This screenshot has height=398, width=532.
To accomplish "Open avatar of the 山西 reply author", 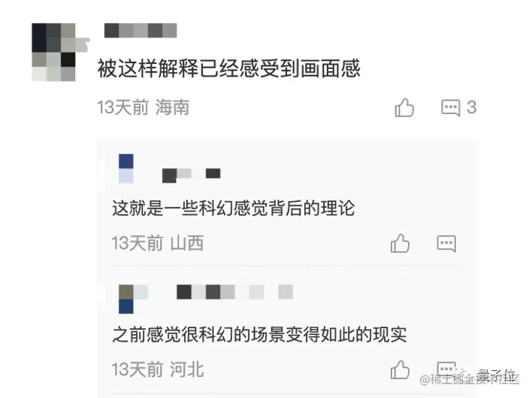I will [126, 168].
